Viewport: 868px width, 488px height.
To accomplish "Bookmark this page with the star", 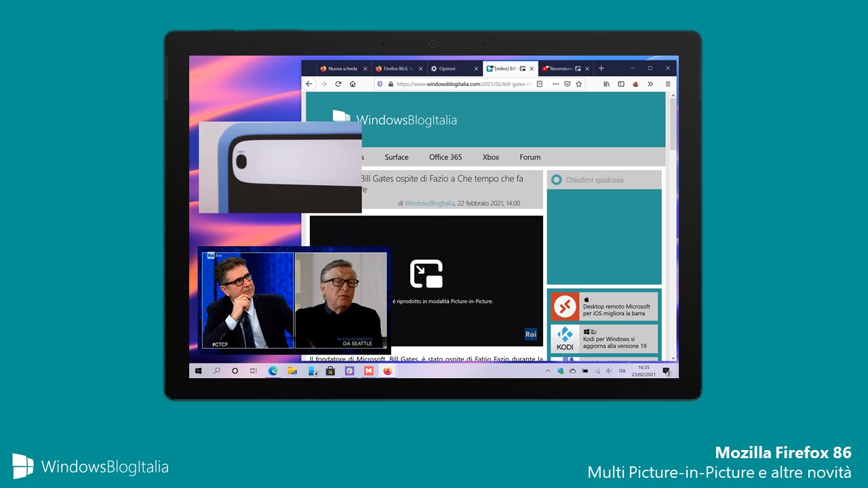I will [578, 84].
